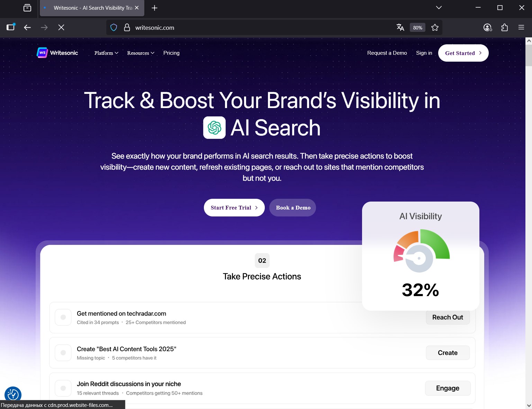Viewport: 532px width, 409px height.
Task: Translate this page icon
Action: tap(400, 27)
